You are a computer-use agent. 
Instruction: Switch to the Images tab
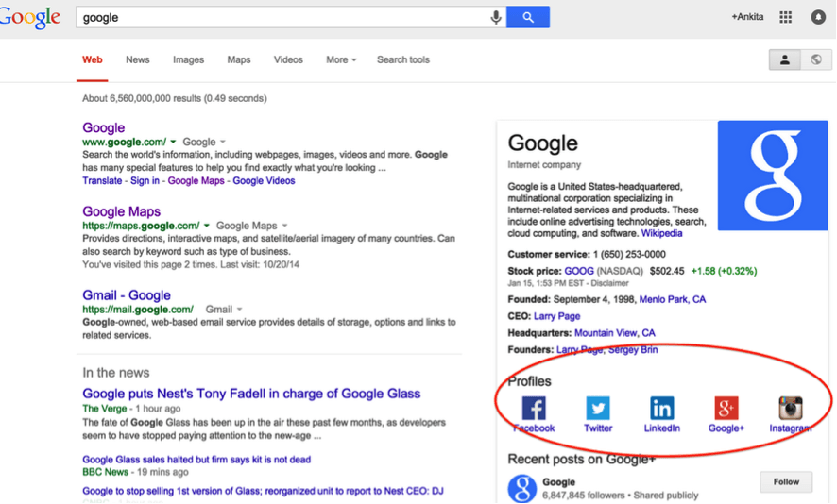click(x=188, y=59)
